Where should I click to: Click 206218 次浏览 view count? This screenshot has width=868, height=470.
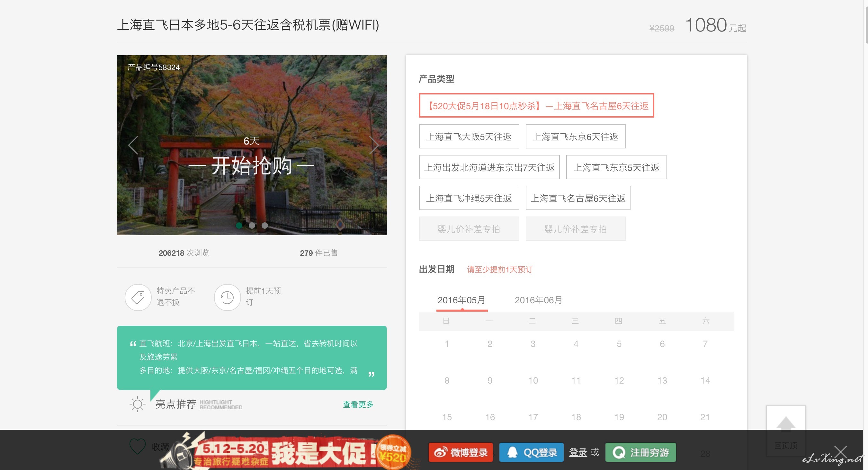[x=183, y=253]
